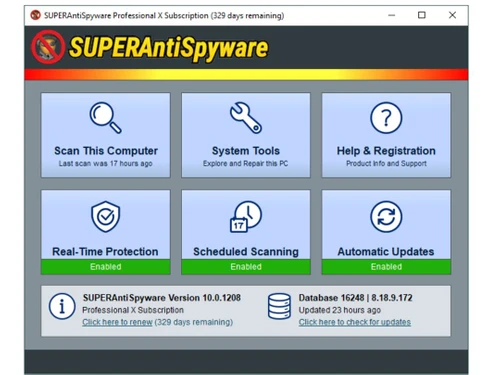Screen dimensions: 500x375
Task: Open System Tools label
Action: (246, 151)
